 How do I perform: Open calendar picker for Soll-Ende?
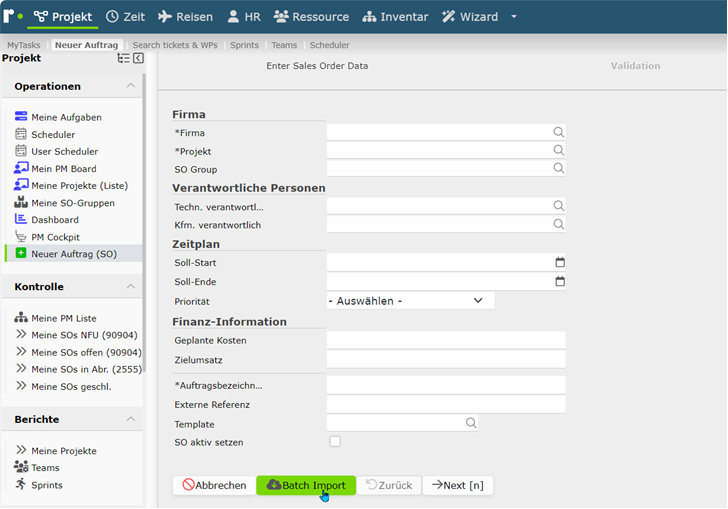[x=560, y=281]
